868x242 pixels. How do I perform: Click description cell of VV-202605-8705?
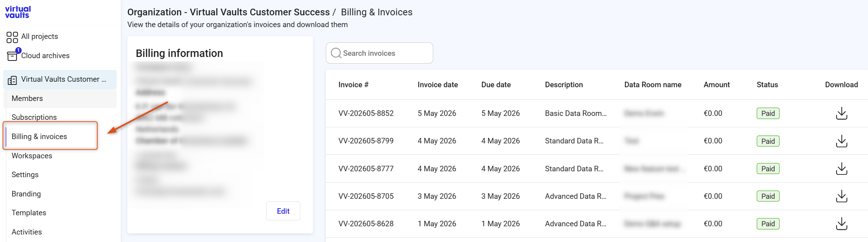click(x=576, y=196)
